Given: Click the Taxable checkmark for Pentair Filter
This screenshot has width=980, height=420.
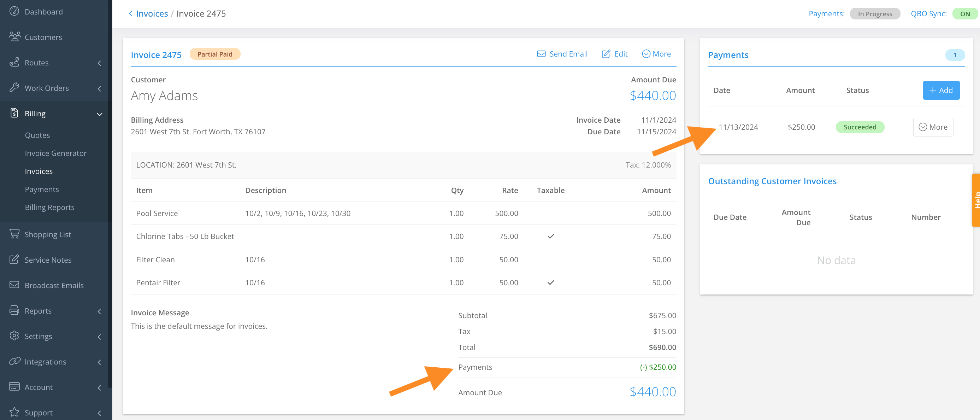Looking at the screenshot, I should click(x=550, y=282).
